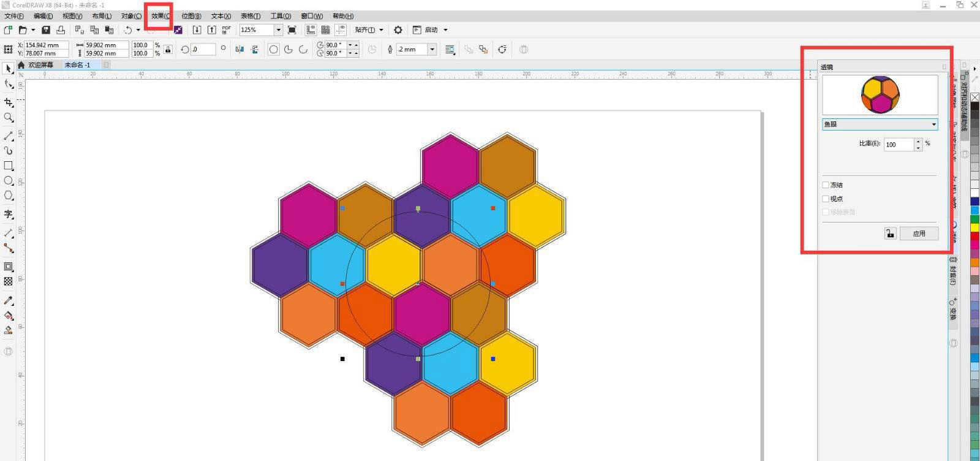
Task: Select the Freehand line tool
Action: tap(9, 135)
